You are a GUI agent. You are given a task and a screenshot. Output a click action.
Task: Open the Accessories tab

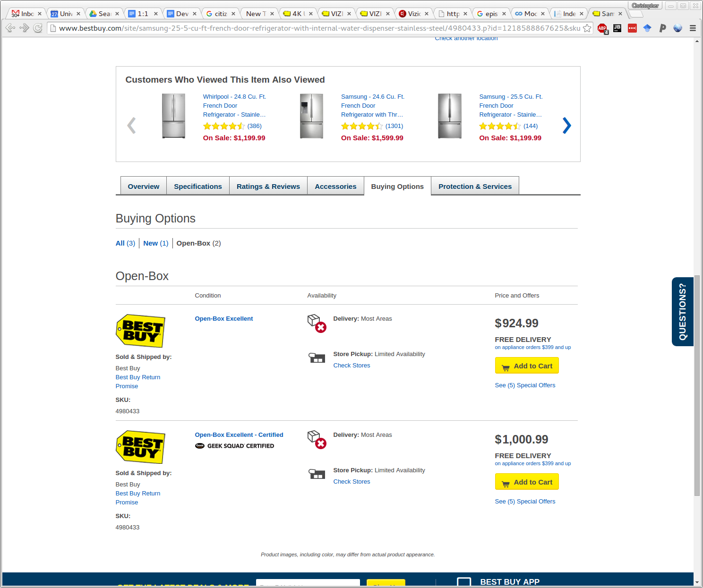click(x=335, y=186)
